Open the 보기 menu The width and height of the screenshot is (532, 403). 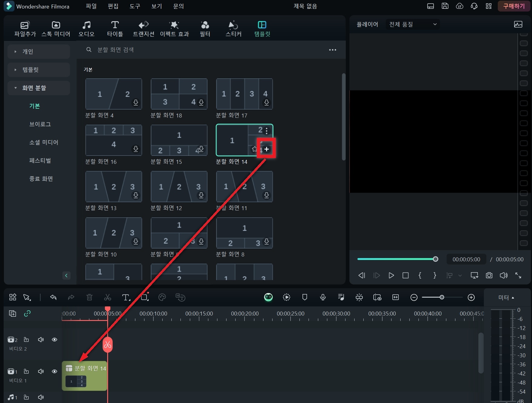pyautogui.click(x=157, y=6)
